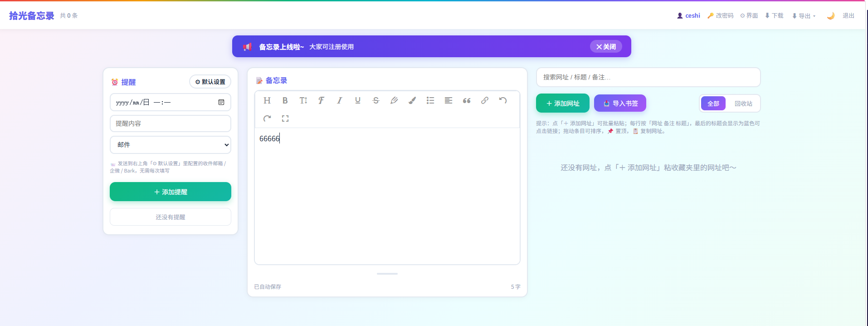This screenshot has width=868, height=326.
Task: Insert a bulleted list
Action: click(x=430, y=100)
